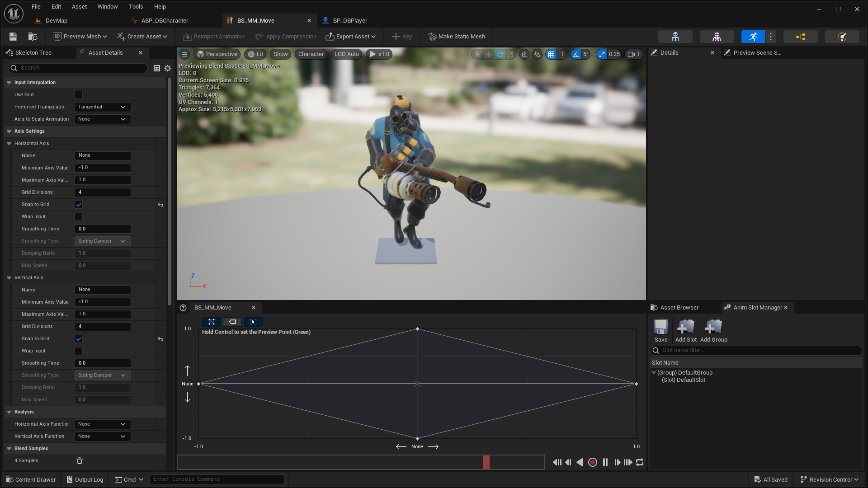
Task: Open the Content Drawer
Action: click(31, 480)
